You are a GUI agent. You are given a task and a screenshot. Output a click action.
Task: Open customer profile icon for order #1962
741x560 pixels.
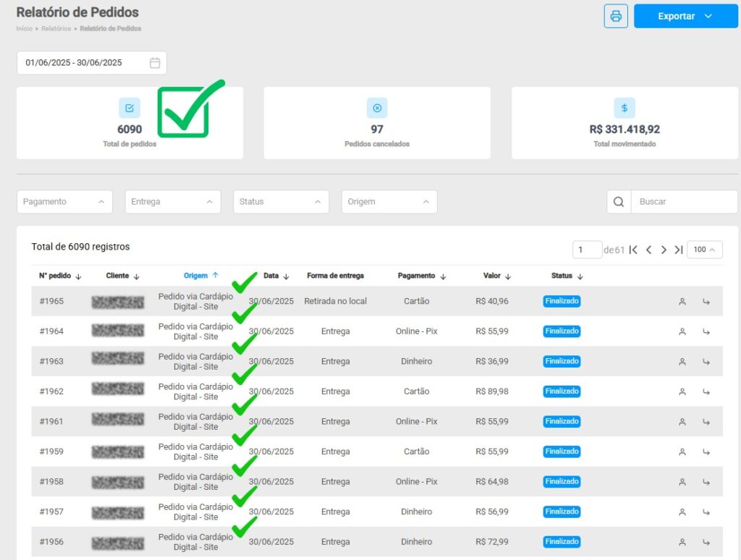click(682, 391)
